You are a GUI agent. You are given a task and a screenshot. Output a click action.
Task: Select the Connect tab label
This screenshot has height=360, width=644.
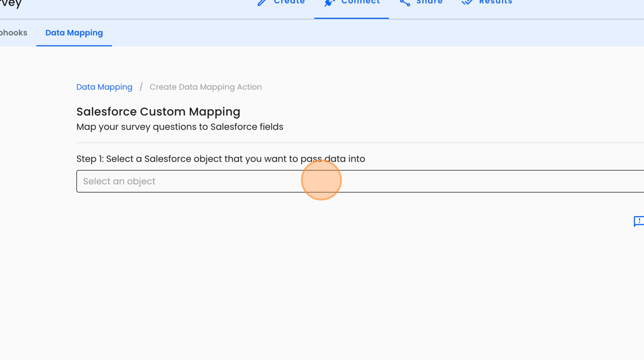tap(361, 2)
